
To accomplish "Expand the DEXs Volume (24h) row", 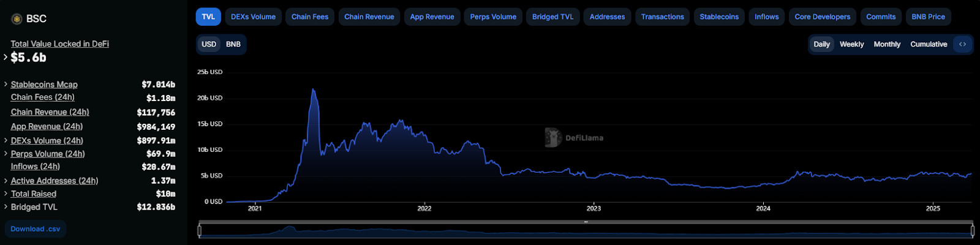I will coord(6,140).
